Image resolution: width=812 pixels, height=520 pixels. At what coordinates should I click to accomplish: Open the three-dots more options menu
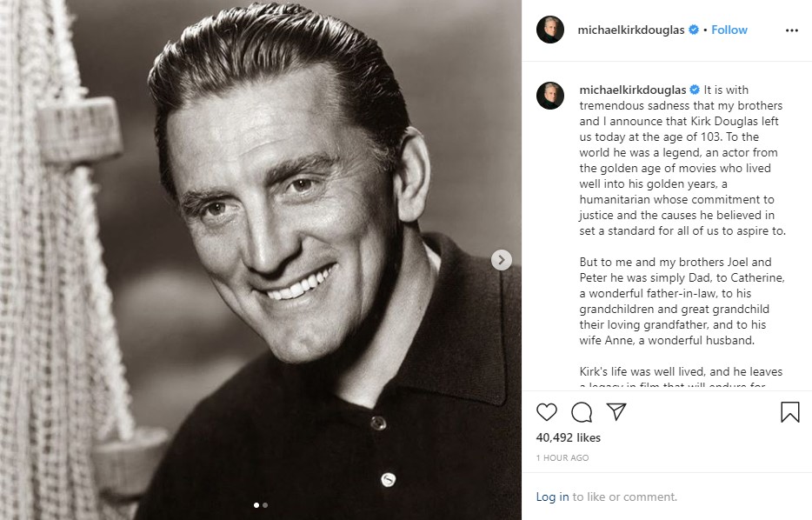(x=791, y=30)
